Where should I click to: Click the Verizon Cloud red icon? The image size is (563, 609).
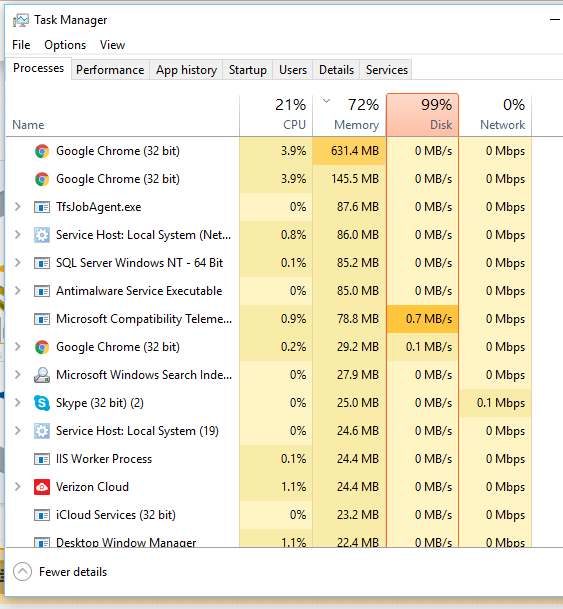(x=42, y=487)
